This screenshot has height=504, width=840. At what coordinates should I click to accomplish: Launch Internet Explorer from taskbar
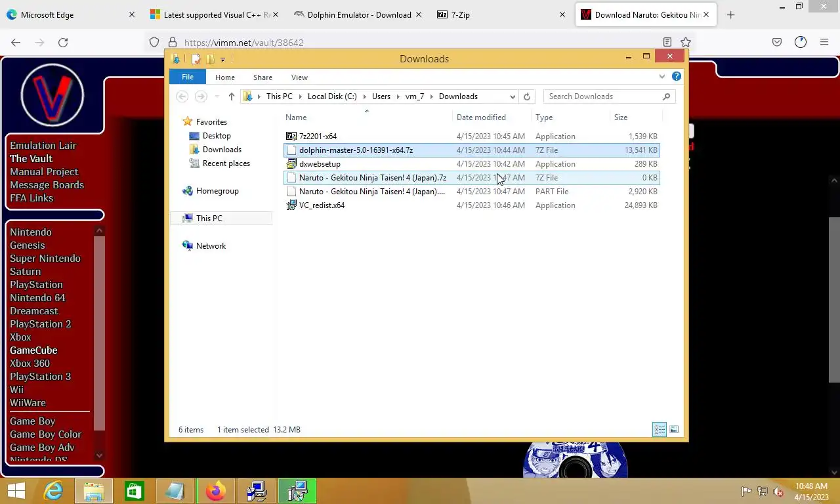(53, 491)
